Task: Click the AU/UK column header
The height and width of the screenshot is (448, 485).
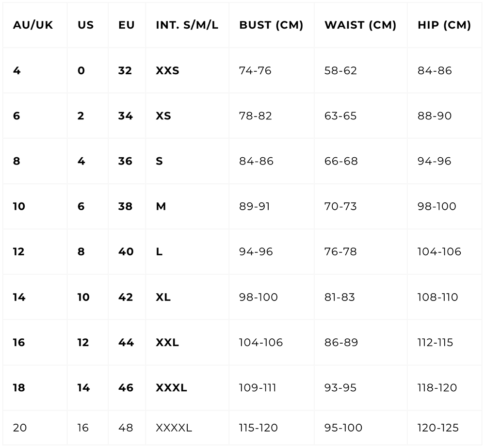Action: (33, 25)
